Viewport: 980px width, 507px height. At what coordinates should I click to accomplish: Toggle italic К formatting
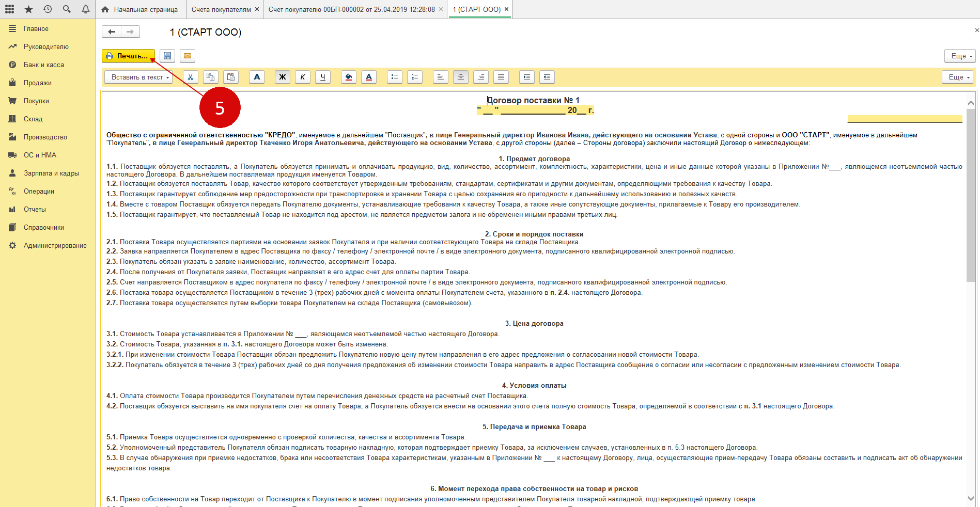pos(303,77)
